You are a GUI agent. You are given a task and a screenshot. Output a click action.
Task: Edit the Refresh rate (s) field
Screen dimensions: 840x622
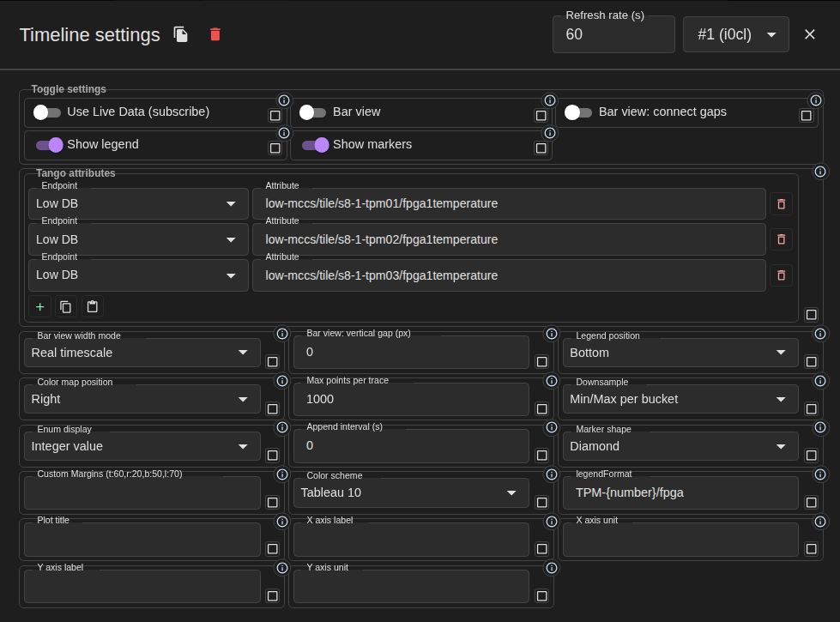(613, 34)
